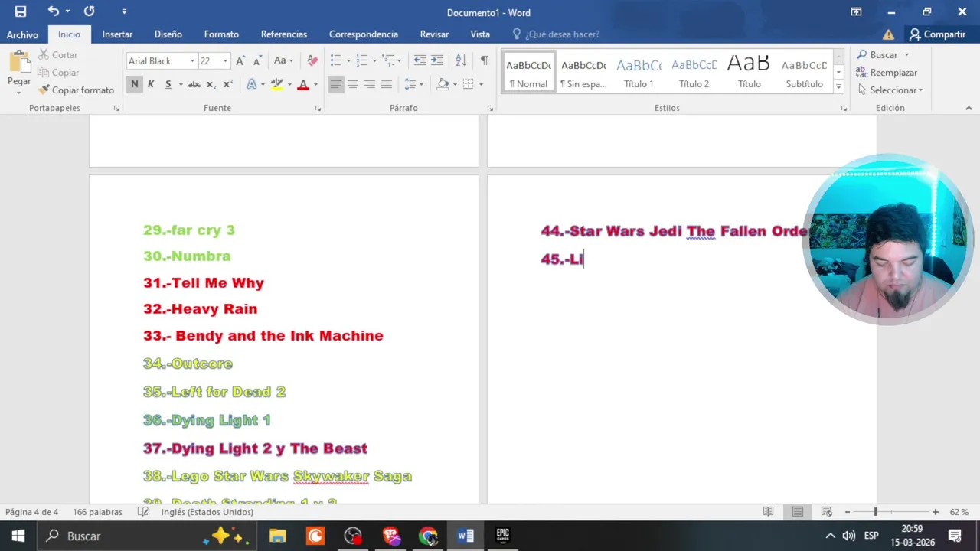This screenshot has width=980, height=551.
Task: Switch to the Referencias tab
Action: pyautogui.click(x=283, y=34)
